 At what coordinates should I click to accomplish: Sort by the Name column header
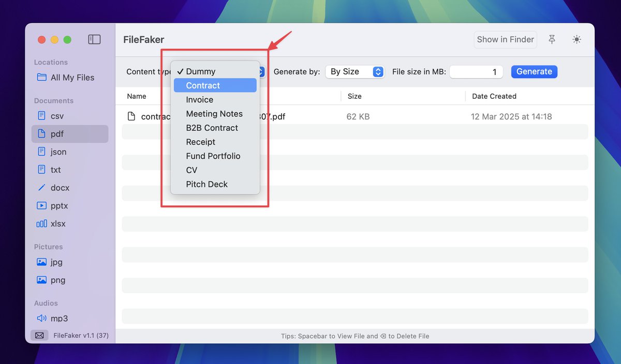(x=137, y=96)
